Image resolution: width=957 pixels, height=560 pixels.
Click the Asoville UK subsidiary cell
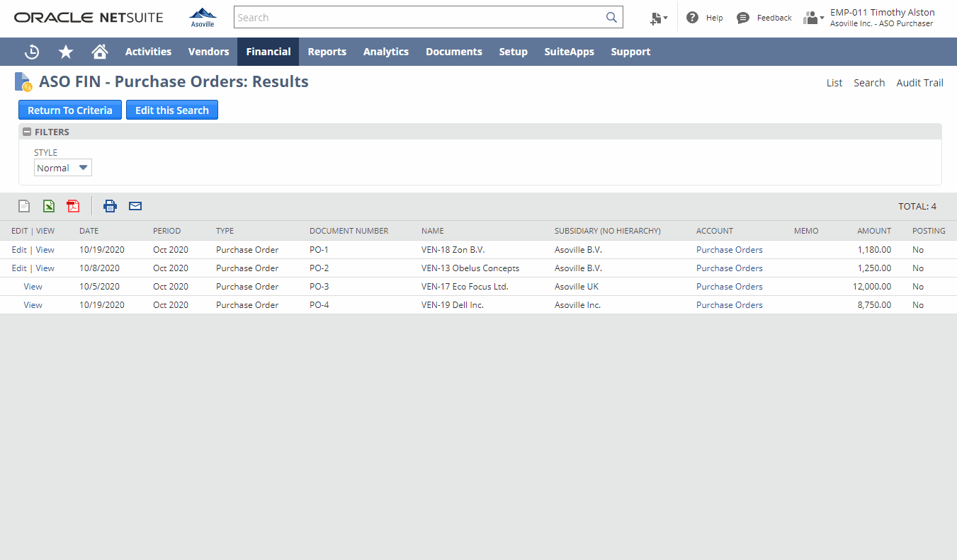click(x=577, y=287)
